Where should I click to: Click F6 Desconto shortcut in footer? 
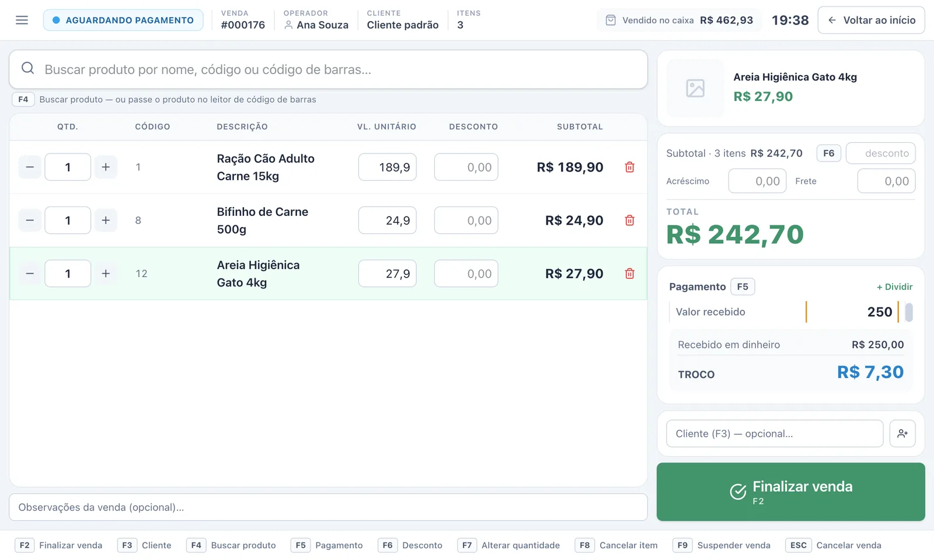[x=410, y=545]
